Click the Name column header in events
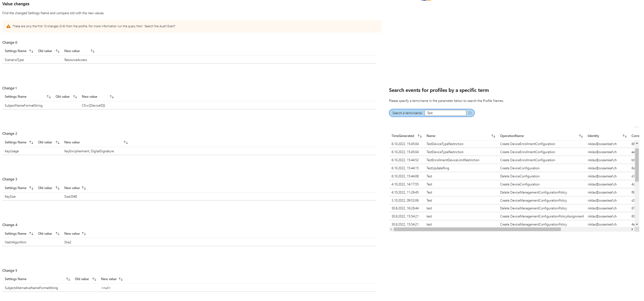The width and height of the screenshot is (644, 301). 431,136
